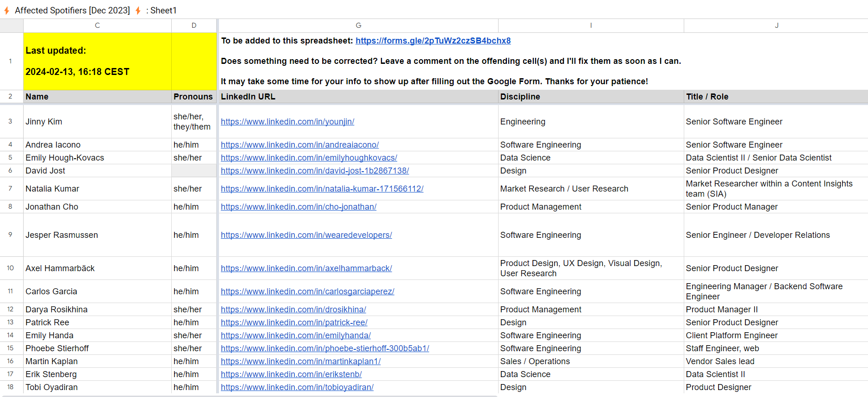Click the 'Name' column heading cell
The height and width of the screenshot is (397, 868).
[x=97, y=97]
